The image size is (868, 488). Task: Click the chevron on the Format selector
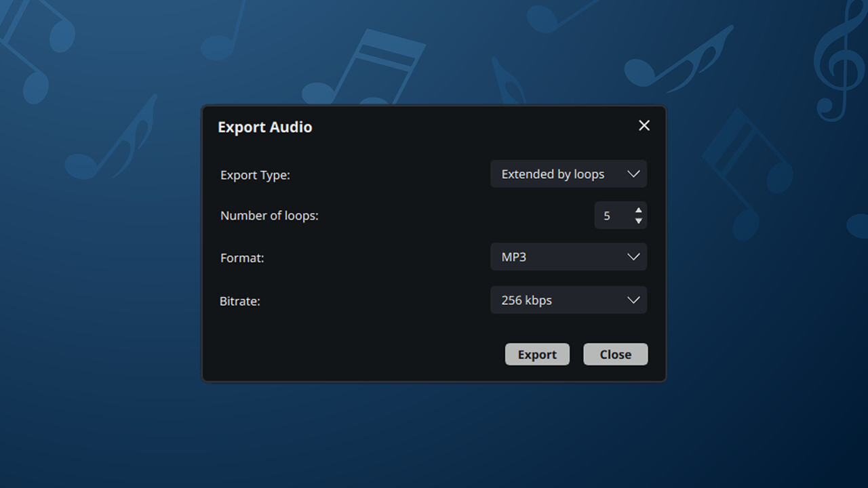(633, 256)
